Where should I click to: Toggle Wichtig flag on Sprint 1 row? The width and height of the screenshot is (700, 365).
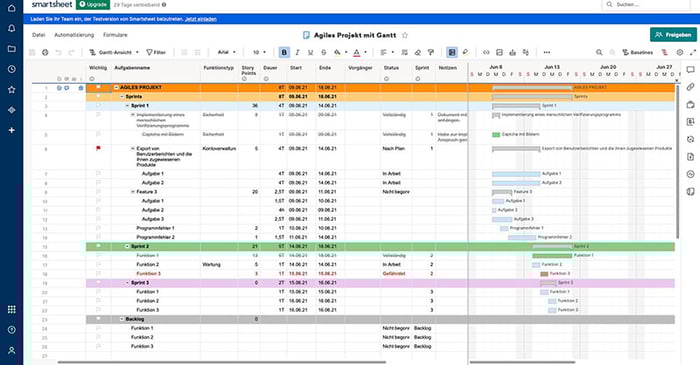[x=98, y=106]
